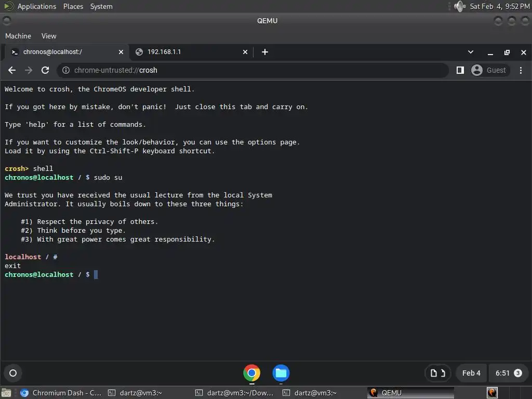Viewport: 532px width, 399px height.
Task: Click the QEMU window menu icon in titlebar
Action: pyautogui.click(x=6, y=21)
